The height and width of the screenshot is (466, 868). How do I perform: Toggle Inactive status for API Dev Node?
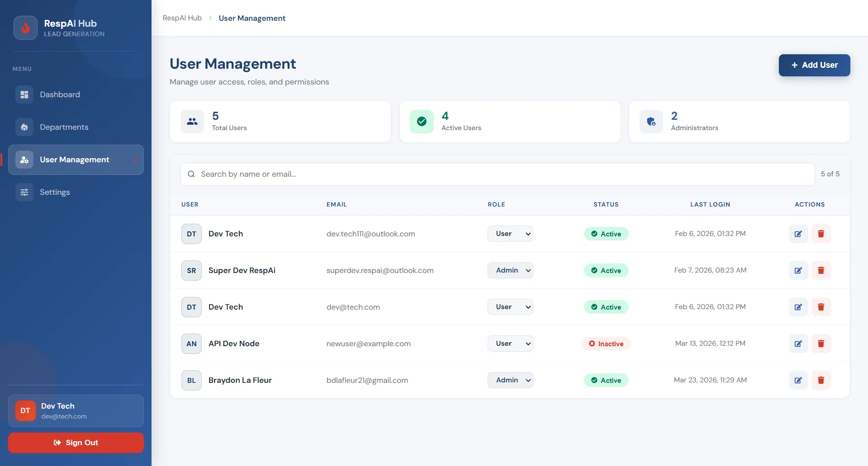(606, 344)
